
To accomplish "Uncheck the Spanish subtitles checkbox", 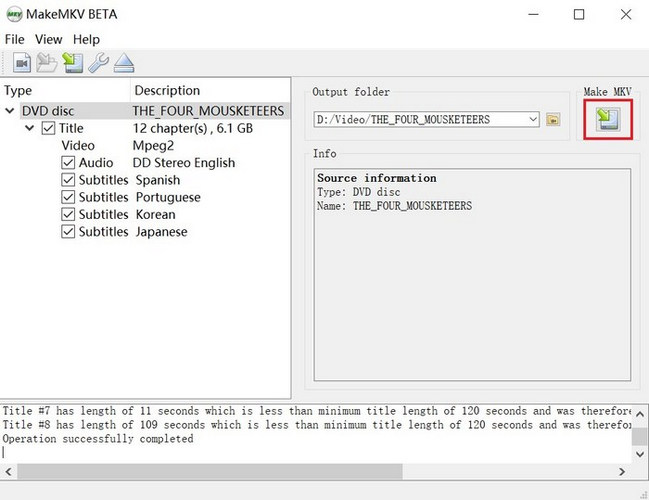I will 68,180.
